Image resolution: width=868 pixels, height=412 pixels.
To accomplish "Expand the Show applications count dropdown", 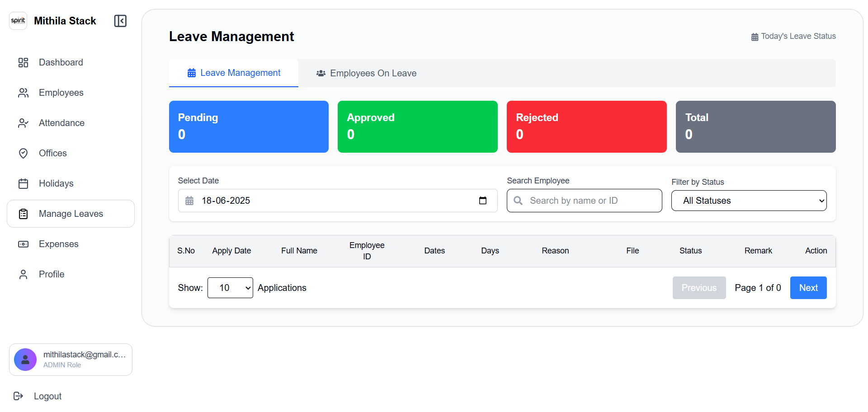I will tap(230, 288).
